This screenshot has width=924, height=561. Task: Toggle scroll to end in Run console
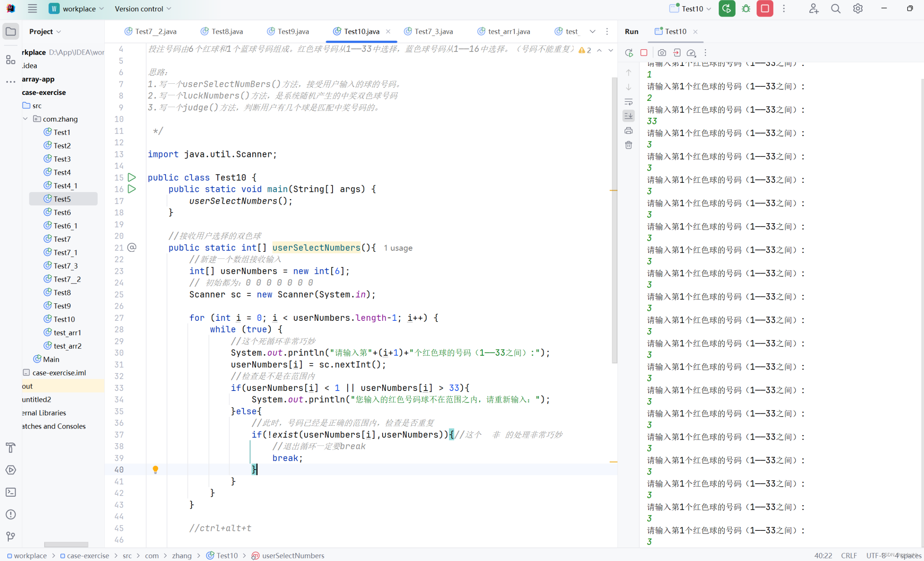(x=629, y=116)
